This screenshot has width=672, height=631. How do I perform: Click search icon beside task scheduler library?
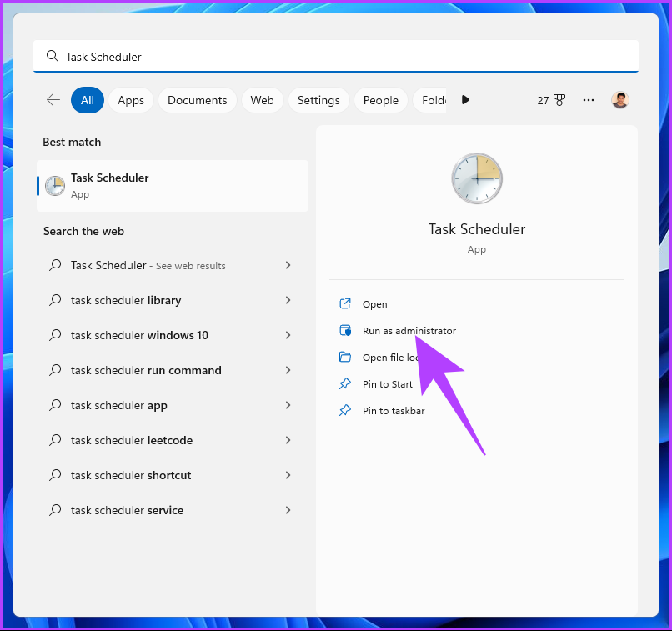point(55,300)
